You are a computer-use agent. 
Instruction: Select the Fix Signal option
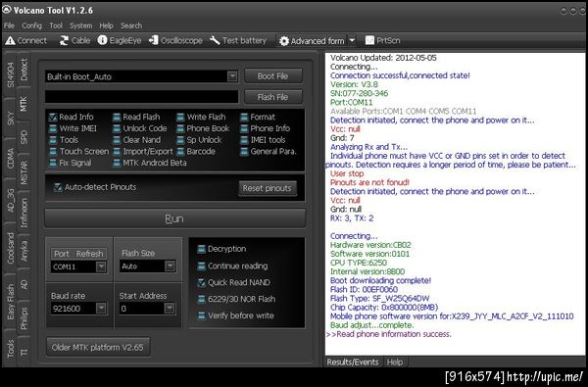pyautogui.click(x=71, y=163)
